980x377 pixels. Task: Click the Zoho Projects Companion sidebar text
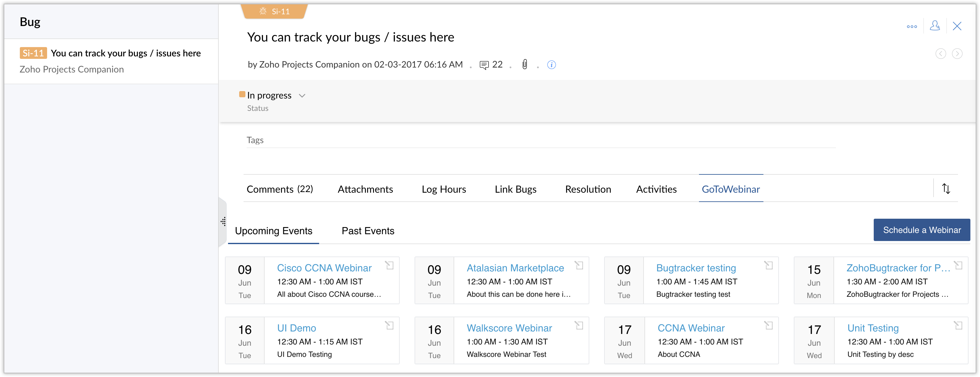(x=72, y=69)
